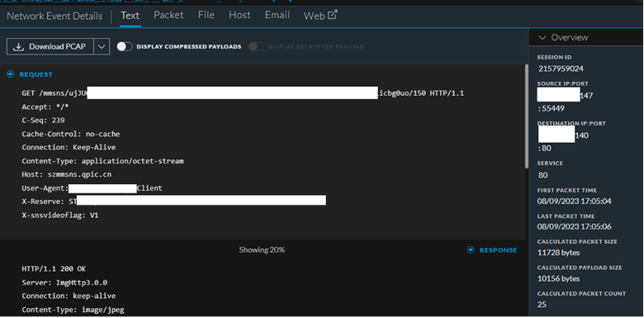644x318 pixels.
Task: Click the source port :55449
Action: coord(551,108)
